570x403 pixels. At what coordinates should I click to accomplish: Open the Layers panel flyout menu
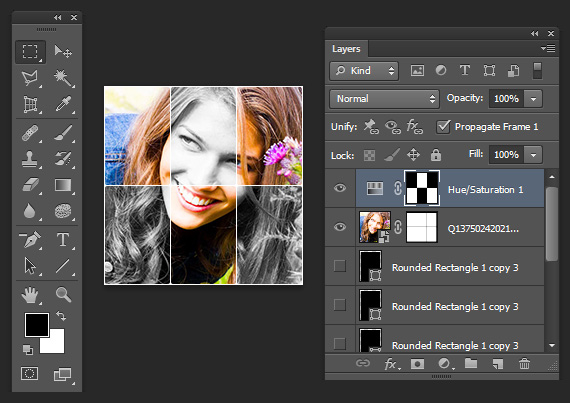point(548,48)
